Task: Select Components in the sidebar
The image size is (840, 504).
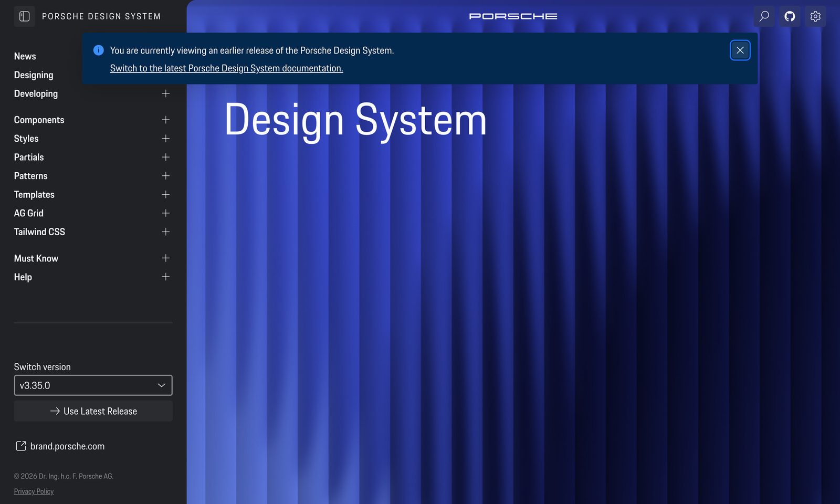Action: (x=39, y=120)
